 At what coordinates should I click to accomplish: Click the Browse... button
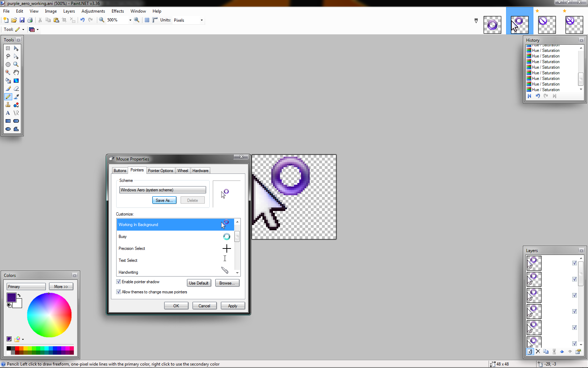[x=227, y=283]
